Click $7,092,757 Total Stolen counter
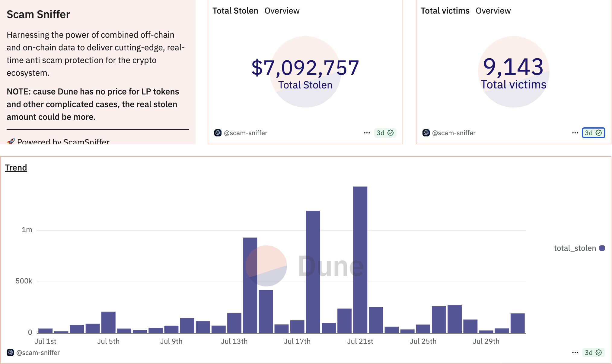Viewport: 612px width, 364px height. click(305, 68)
